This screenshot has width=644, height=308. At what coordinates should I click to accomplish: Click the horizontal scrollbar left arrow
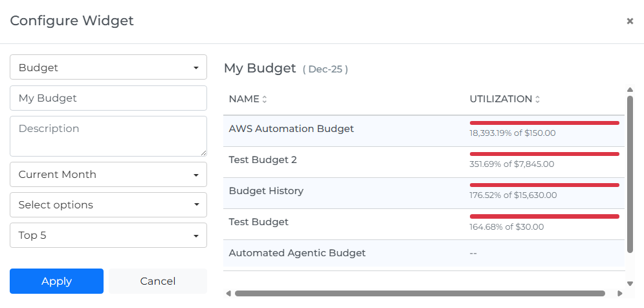click(x=228, y=294)
